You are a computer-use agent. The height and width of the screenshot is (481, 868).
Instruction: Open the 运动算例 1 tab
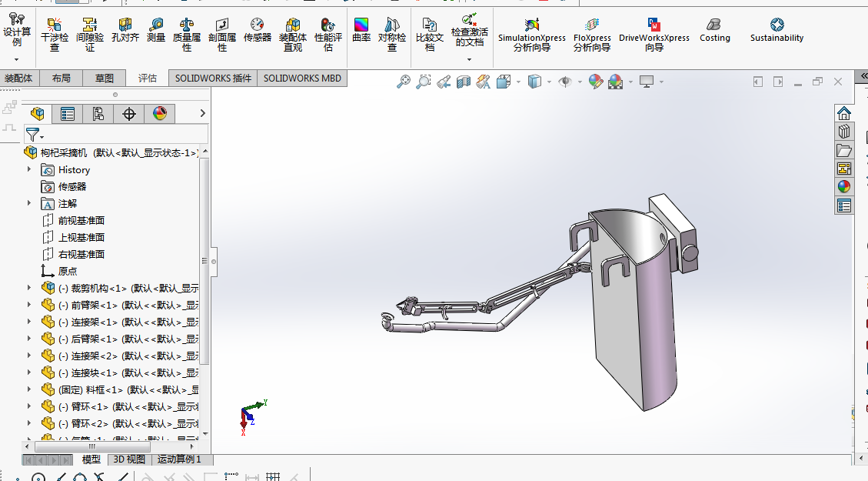point(179,459)
